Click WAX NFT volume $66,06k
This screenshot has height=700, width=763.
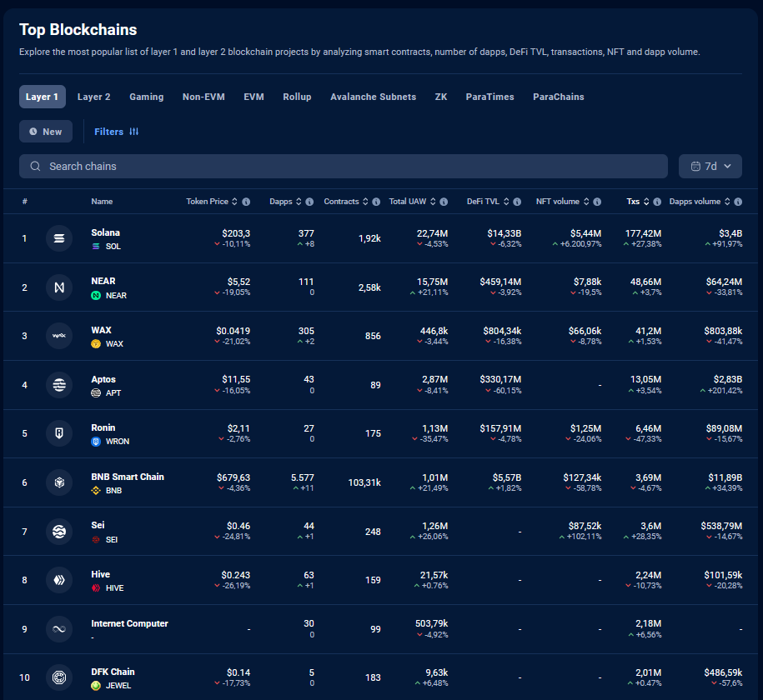[x=585, y=331]
